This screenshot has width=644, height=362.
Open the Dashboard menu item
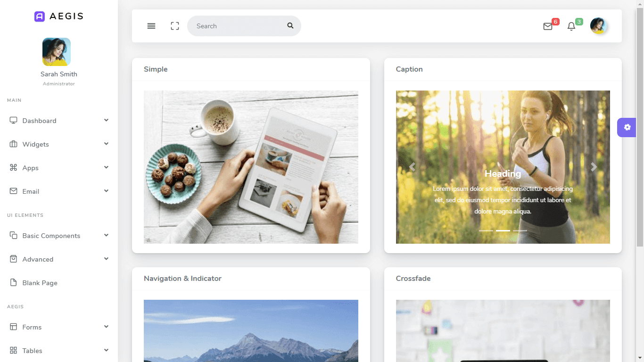point(59,121)
